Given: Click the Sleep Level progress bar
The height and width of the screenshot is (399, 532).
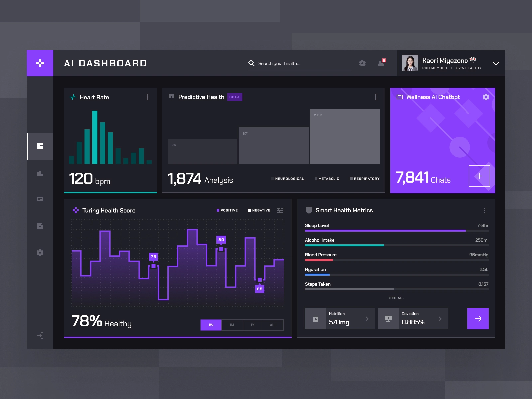Looking at the screenshot, I should tap(397, 230).
